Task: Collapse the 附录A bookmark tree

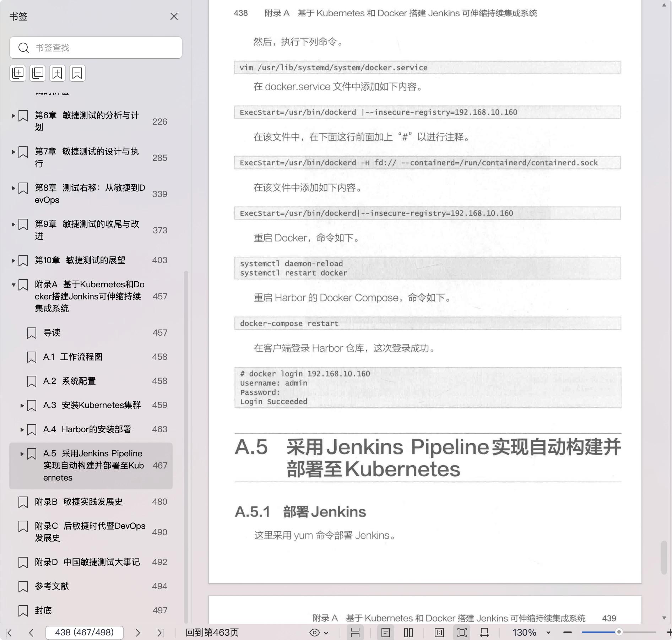Action: 13,285
